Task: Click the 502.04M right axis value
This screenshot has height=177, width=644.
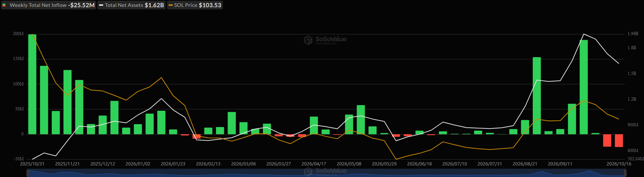Action: point(636,159)
